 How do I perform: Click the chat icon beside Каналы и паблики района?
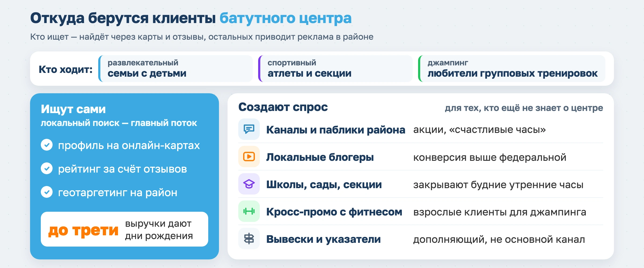(249, 129)
